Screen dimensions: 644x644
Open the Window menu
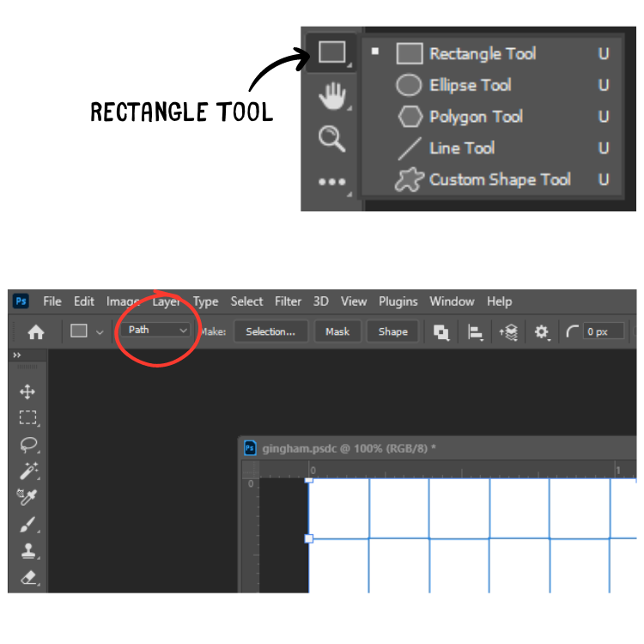452,301
